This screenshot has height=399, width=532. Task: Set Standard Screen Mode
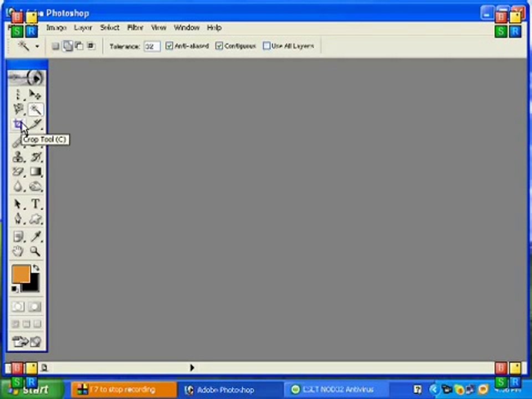16,324
